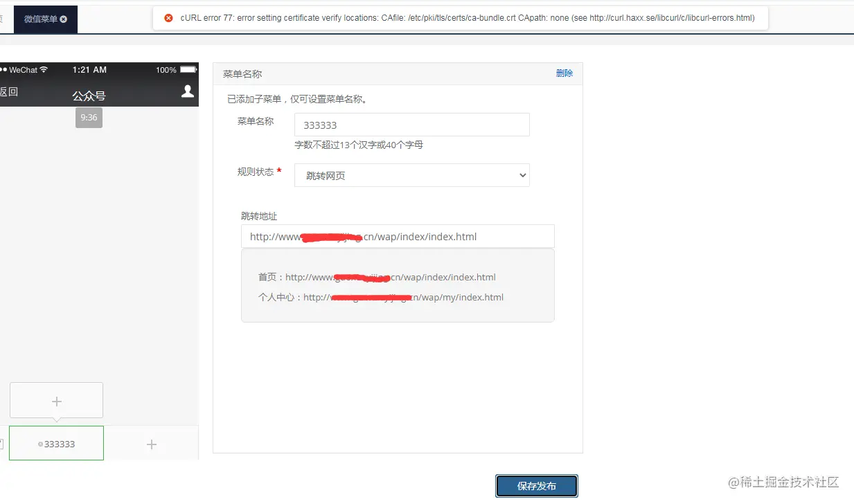Click the WeChat wifi signal icon
This screenshot has height=504, width=854.
(x=44, y=69)
